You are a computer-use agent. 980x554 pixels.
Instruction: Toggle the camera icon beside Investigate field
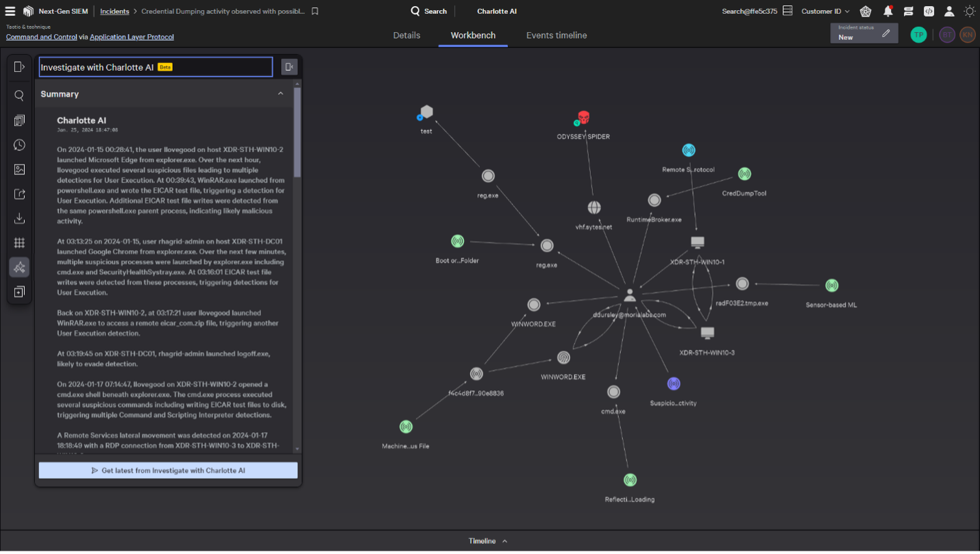coord(289,66)
